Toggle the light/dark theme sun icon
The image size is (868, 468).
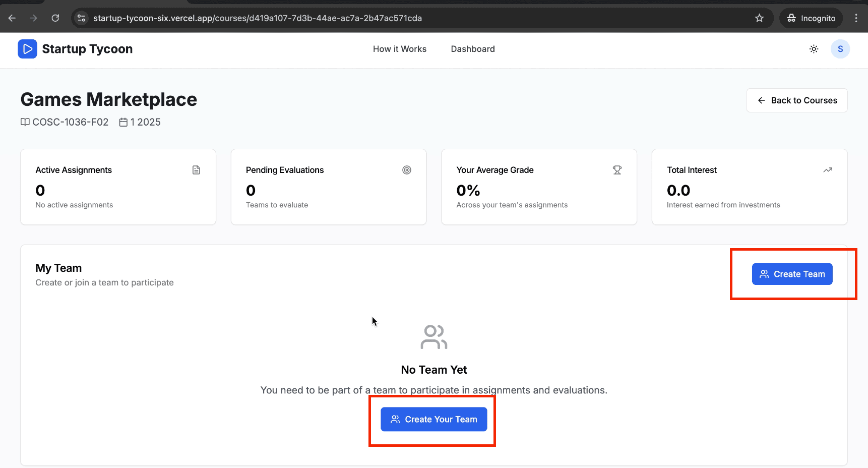click(814, 49)
